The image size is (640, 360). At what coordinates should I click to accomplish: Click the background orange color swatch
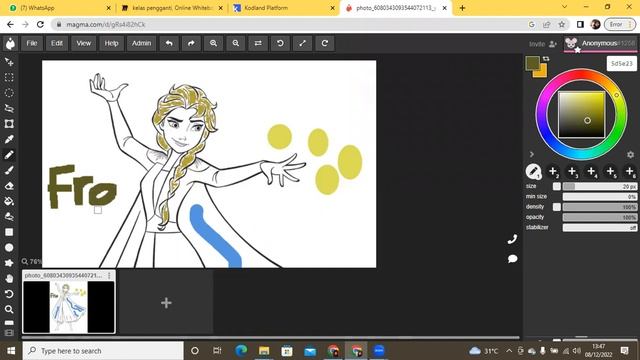tap(542, 73)
